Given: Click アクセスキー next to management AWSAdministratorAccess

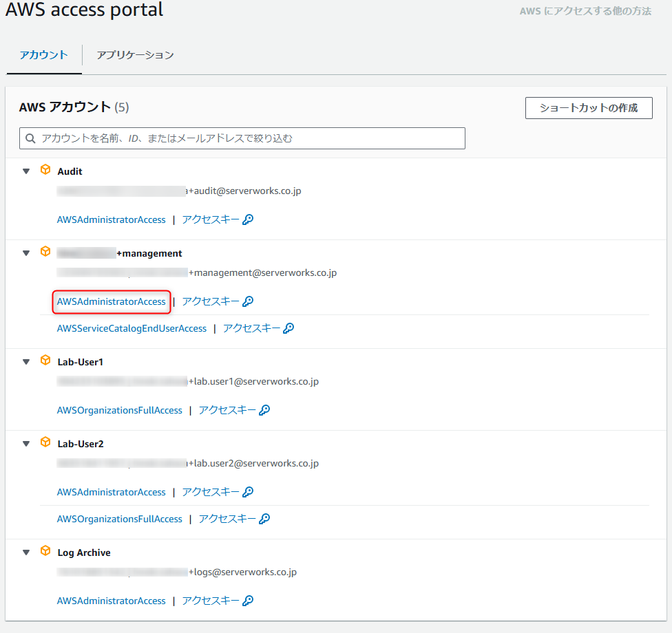Looking at the screenshot, I should 211,301.
